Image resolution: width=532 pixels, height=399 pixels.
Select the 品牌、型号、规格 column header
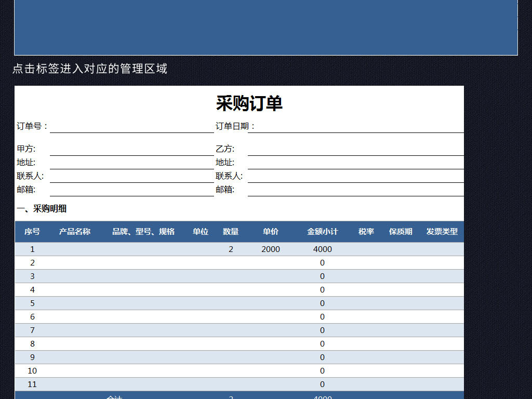click(x=144, y=232)
